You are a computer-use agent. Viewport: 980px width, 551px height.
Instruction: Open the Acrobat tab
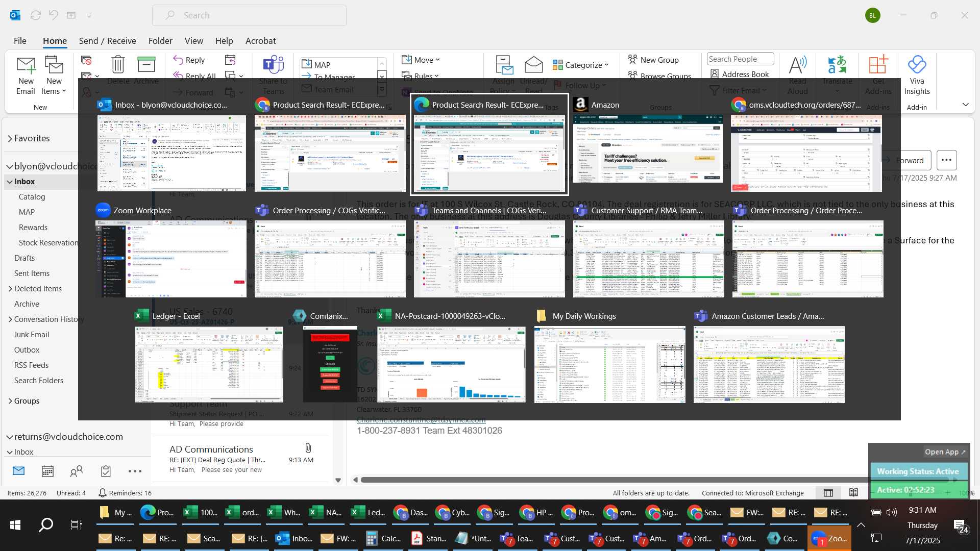(x=260, y=41)
